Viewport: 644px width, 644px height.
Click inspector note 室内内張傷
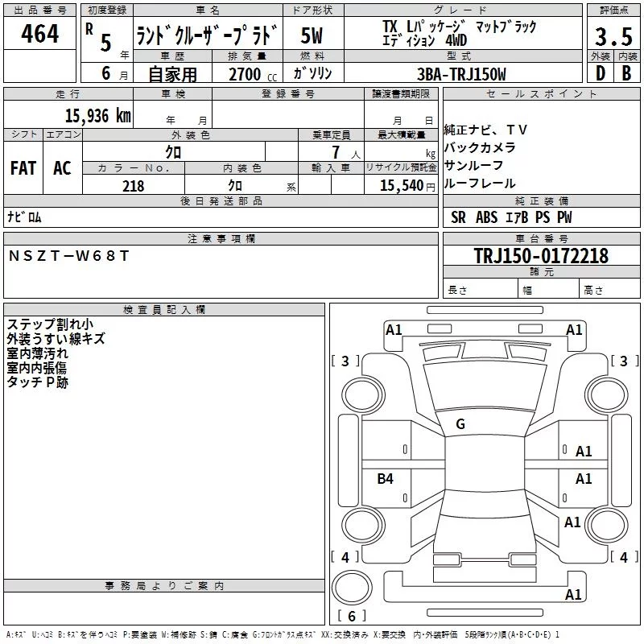pos(36,367)
